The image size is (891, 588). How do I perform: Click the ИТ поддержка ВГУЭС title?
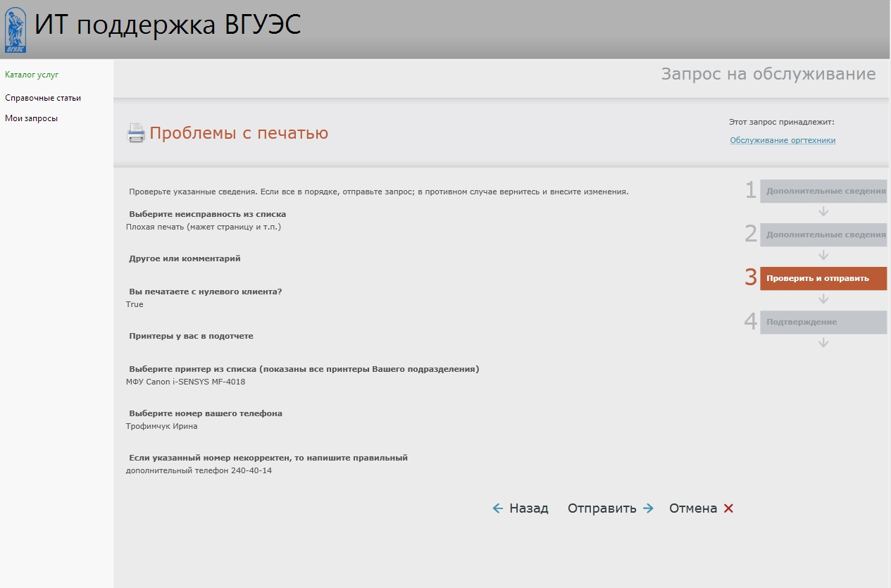[168, 26]
